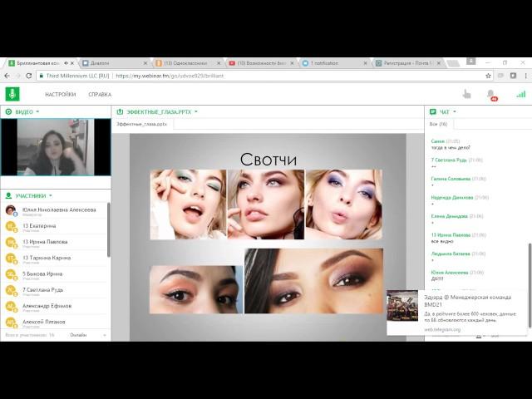Expand the ВИДЕО panel dropdown arrow
The width and height of the screenshot is (532, 399).
(37, 111)
